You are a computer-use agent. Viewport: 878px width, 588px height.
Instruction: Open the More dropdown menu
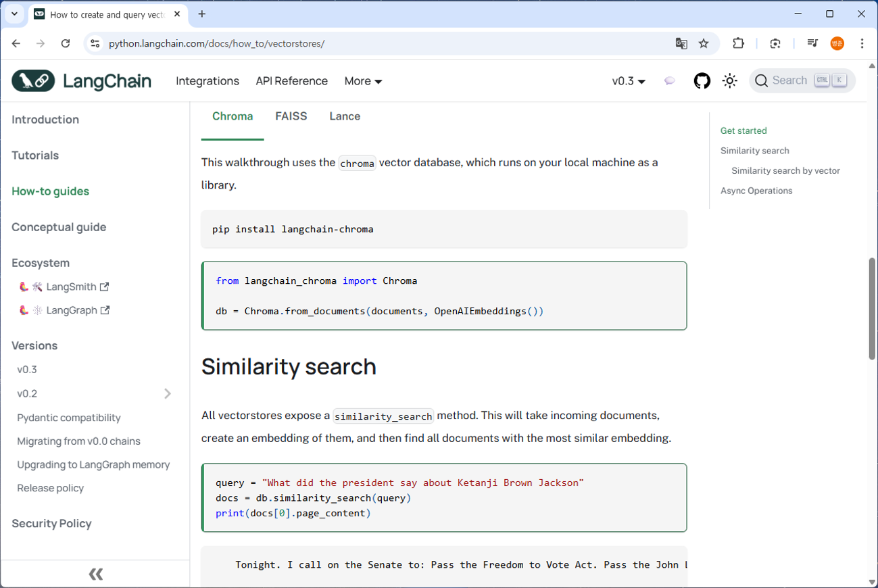pos(363,81)
